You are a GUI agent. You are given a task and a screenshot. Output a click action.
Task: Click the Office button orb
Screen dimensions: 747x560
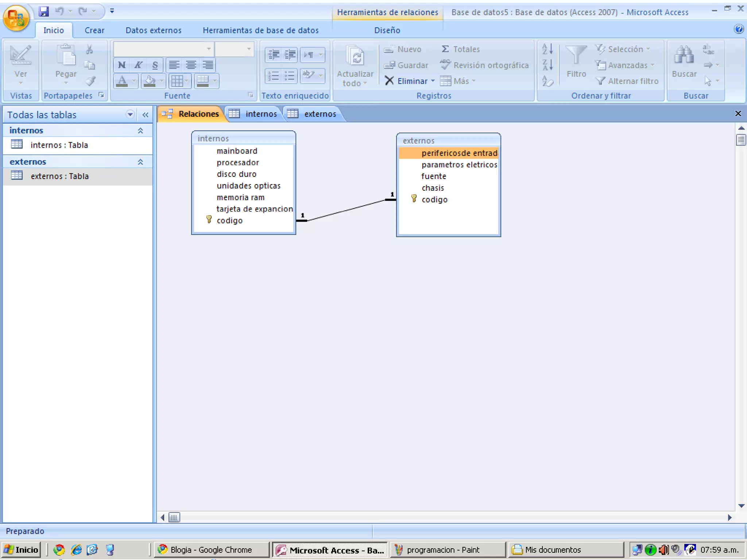pyautogui.click(x=16, y=17)
